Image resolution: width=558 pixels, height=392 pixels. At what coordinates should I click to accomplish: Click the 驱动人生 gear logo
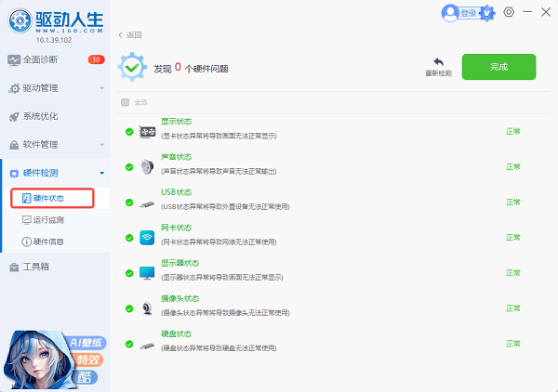[x=20, y=20]
